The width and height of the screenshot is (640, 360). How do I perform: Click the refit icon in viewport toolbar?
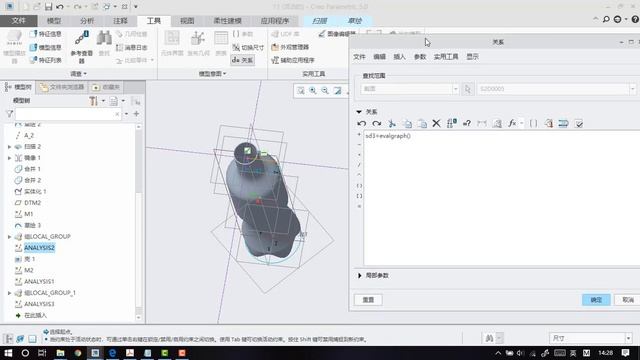300,91
